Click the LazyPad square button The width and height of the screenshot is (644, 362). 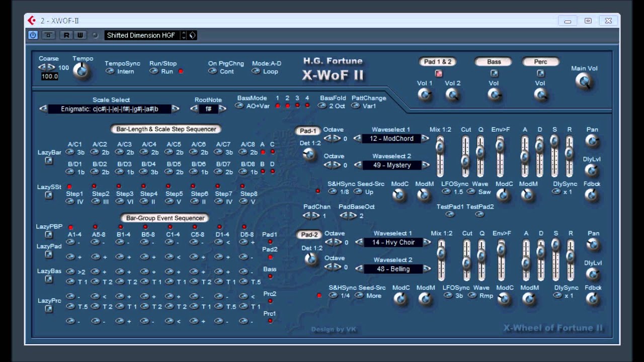[49, 255]
